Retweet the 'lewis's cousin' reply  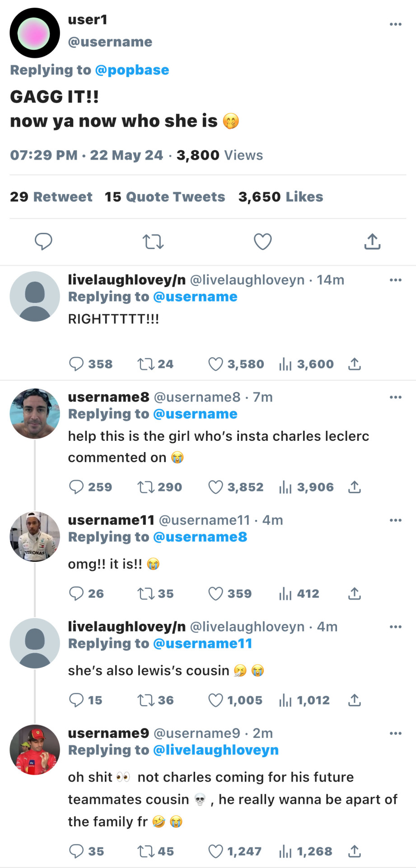tap(145, 700)
